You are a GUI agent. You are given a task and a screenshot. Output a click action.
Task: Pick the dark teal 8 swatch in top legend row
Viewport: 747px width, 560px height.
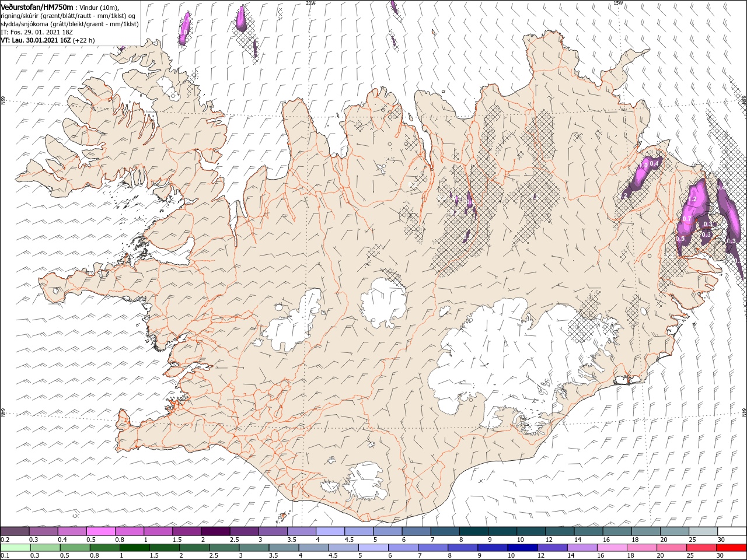[x=473, y=531]
